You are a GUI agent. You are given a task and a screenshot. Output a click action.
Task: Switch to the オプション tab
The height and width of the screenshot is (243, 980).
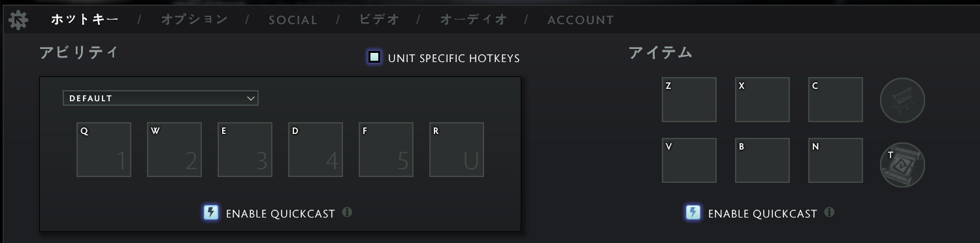(x=194, y=20)
